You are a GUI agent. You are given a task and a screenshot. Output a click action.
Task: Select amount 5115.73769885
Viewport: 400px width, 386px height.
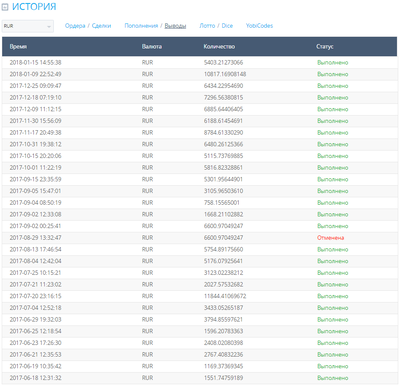223,156
